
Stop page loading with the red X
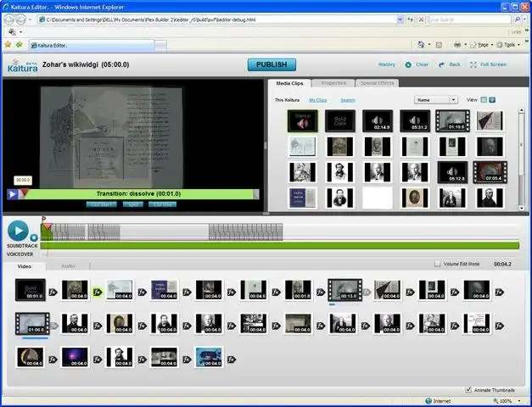point(421,20)
